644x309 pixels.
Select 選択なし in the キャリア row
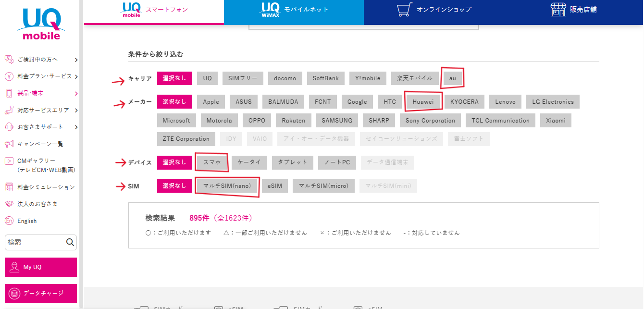tap(174, 78)
